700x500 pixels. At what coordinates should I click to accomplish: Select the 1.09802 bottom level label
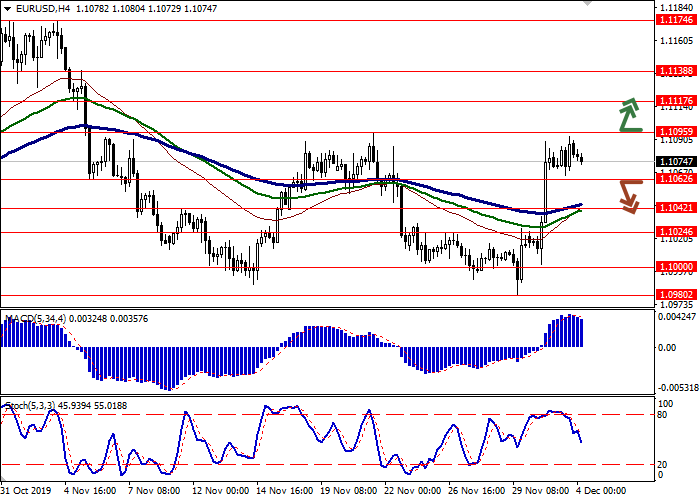tap(676, 295)
